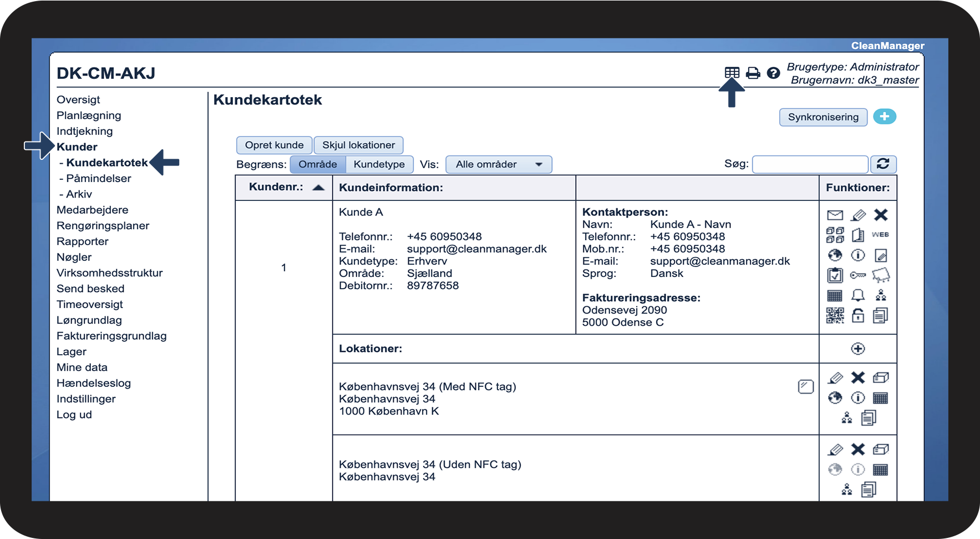Select the Område filter toggle
The height and width of the screenshot is (539, 980).
point(318,164)
